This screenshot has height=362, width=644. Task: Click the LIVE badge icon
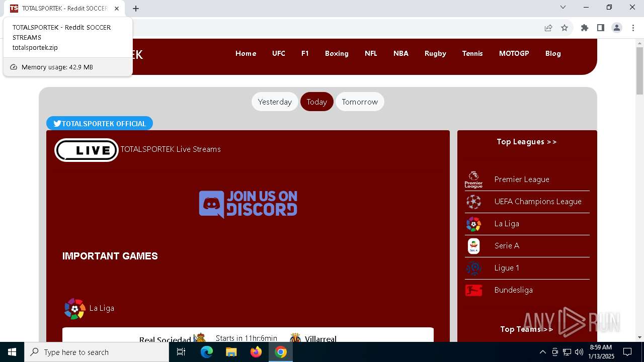(x=87, y=150)
